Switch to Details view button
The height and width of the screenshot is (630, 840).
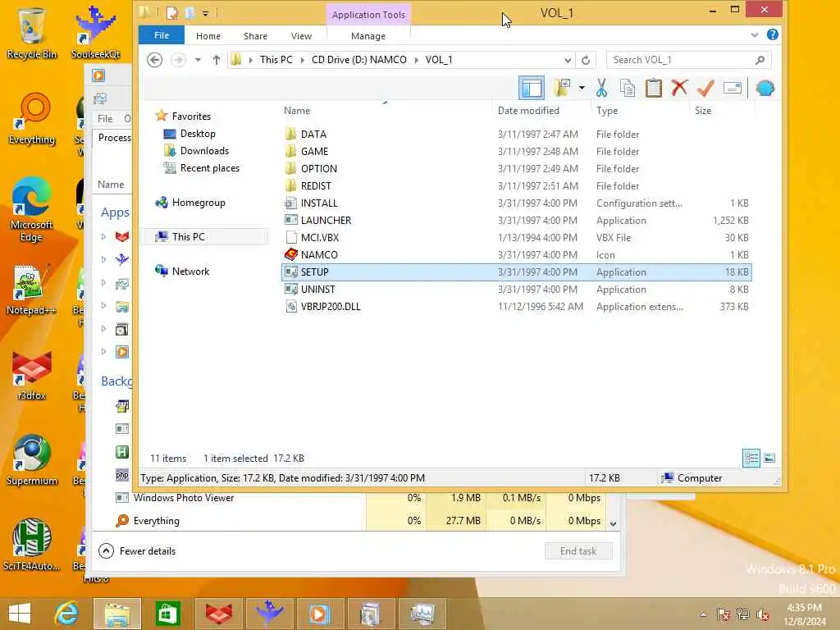[751, 458]
